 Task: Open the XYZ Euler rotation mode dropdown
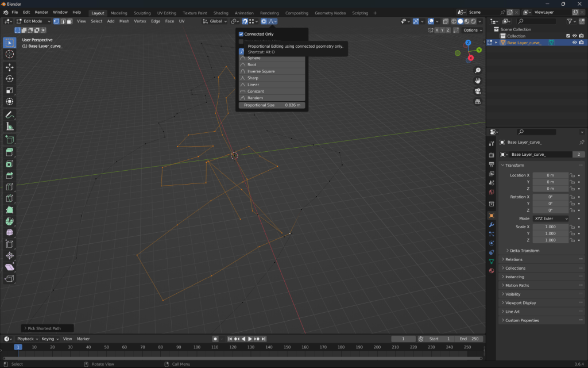pos(551,218)
